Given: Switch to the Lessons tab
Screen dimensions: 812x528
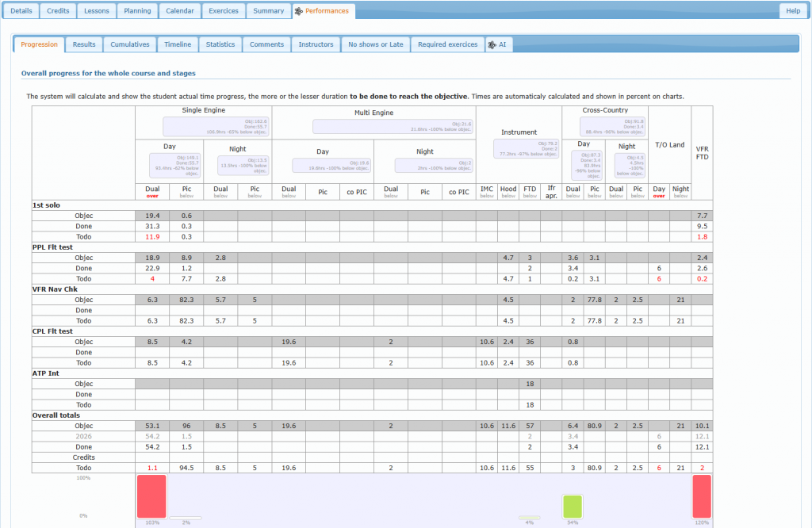Looking at the screenshot, I should click(x=97, y=11).
